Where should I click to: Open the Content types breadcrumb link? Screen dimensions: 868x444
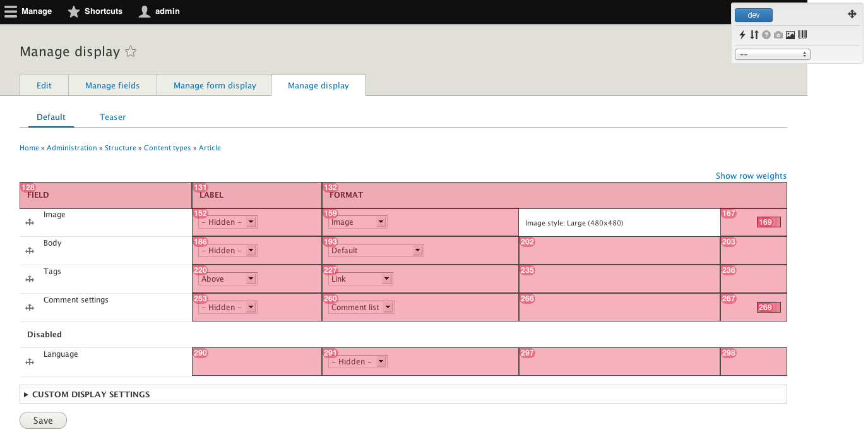(167, 148)
